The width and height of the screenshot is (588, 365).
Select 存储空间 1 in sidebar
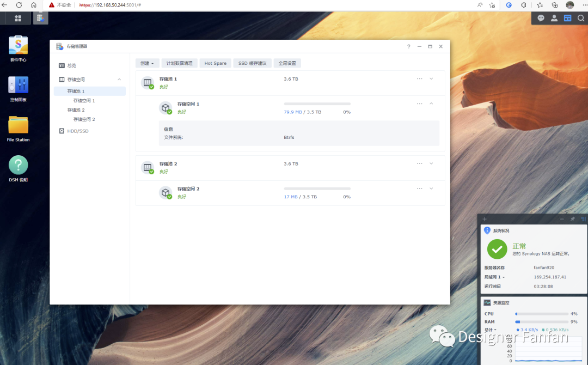[90, 101]
